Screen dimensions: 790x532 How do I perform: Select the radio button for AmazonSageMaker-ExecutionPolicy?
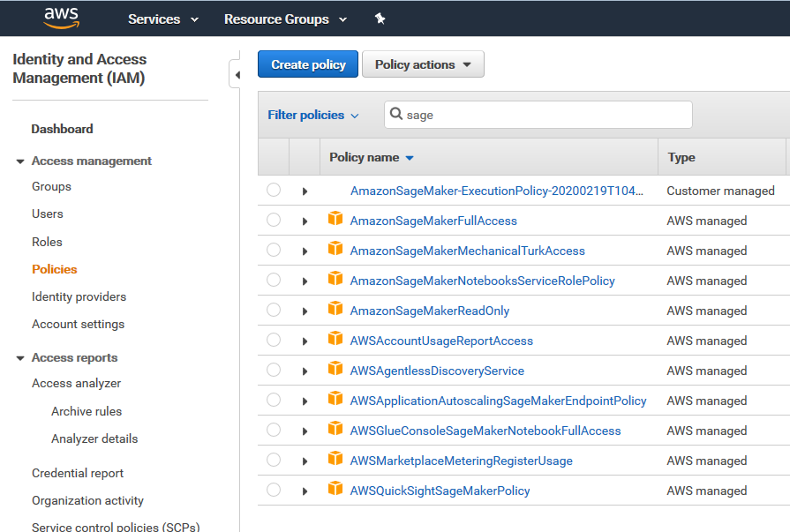pos(273,190)
